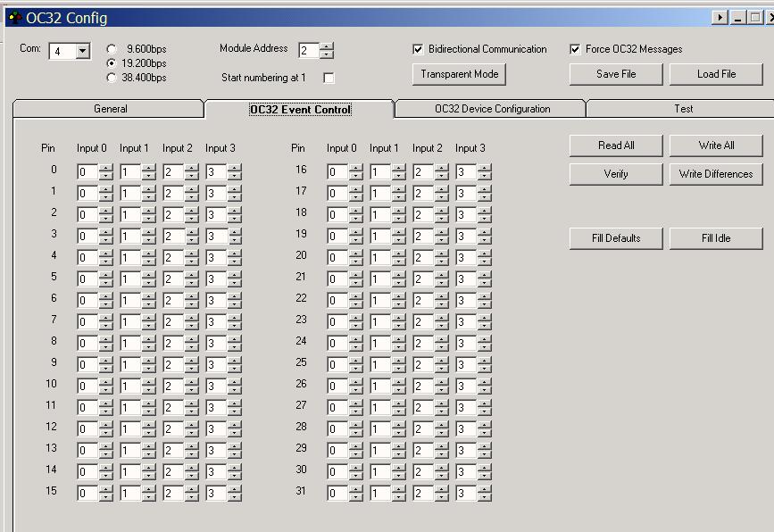Click the Pin 7 Input 2 value field

point(173,321)
